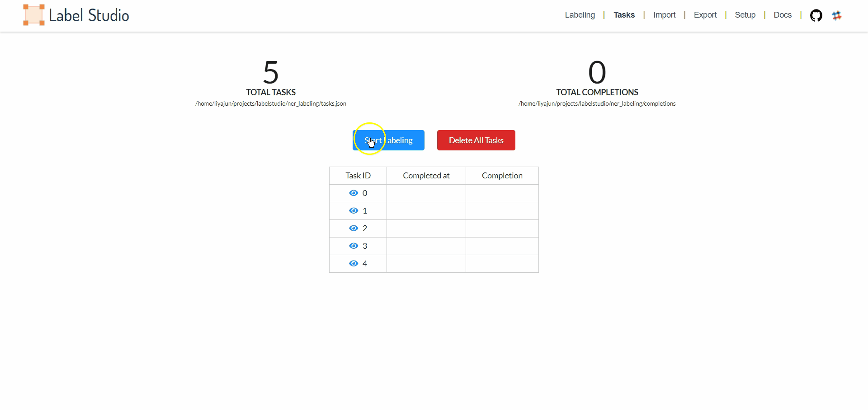Viewport: 868px width, 410px height.
Task: Switch to the Import page
Action: [x=664, y=15]
